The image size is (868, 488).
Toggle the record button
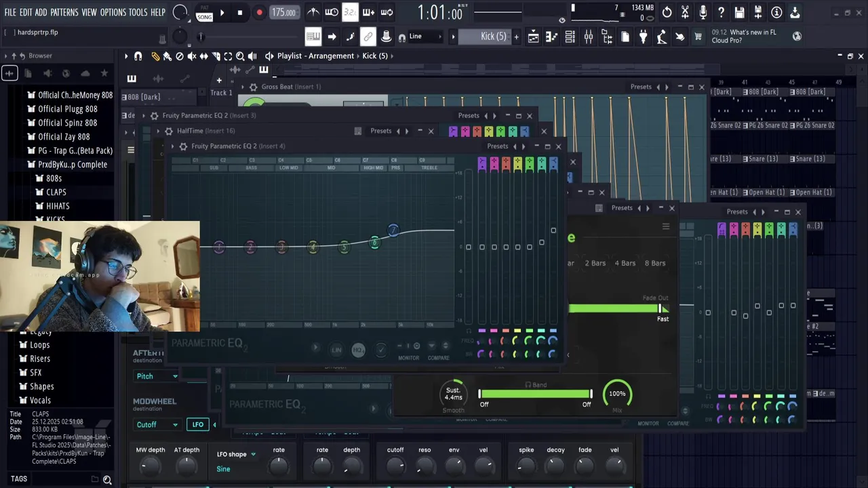(x=259, y=12)
